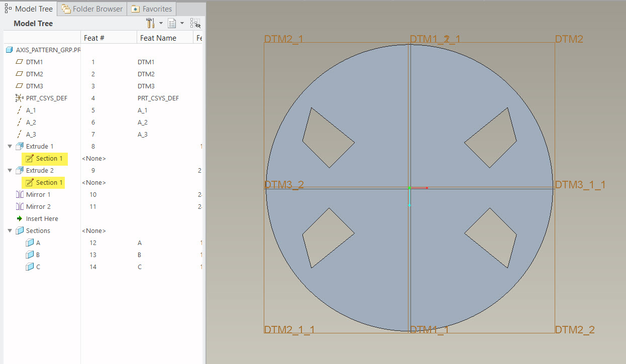The width and height of the screenshot is (626, 364).
Task: Select the Mirror 2 feature icon
Action: coord(19,206)
